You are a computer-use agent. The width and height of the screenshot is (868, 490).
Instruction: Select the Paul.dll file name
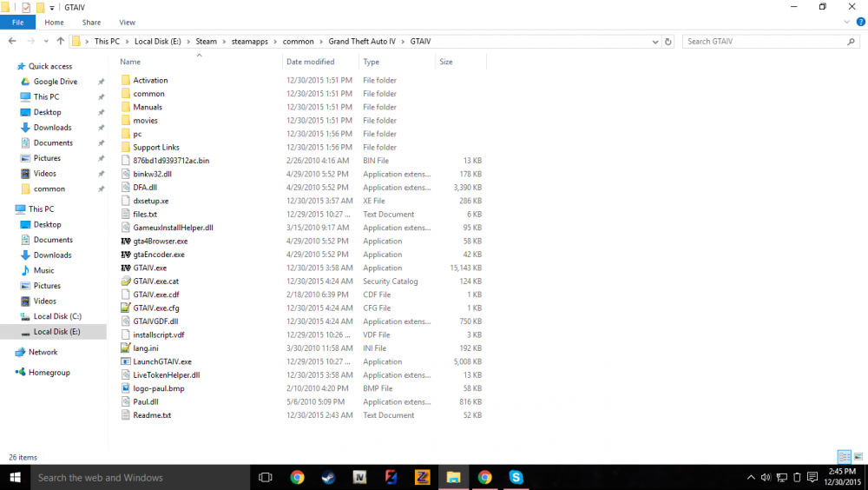pos(146,402)
